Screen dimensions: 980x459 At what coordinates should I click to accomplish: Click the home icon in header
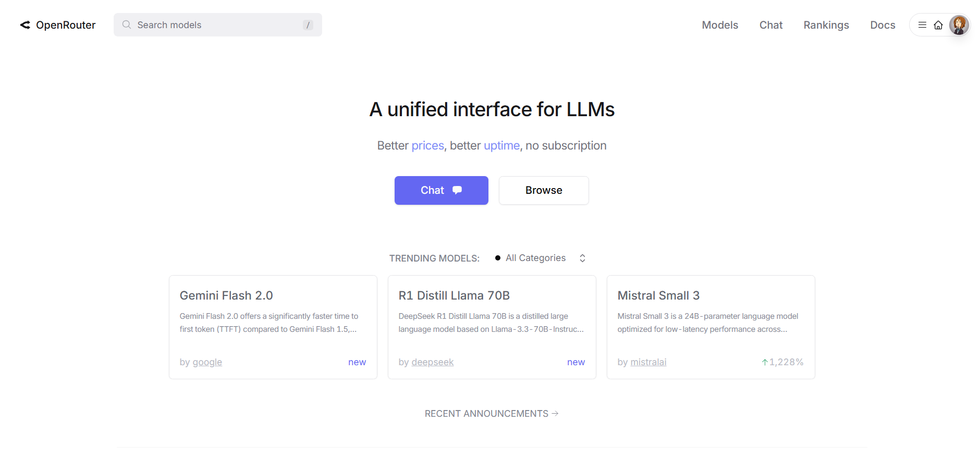coord(938,25)
